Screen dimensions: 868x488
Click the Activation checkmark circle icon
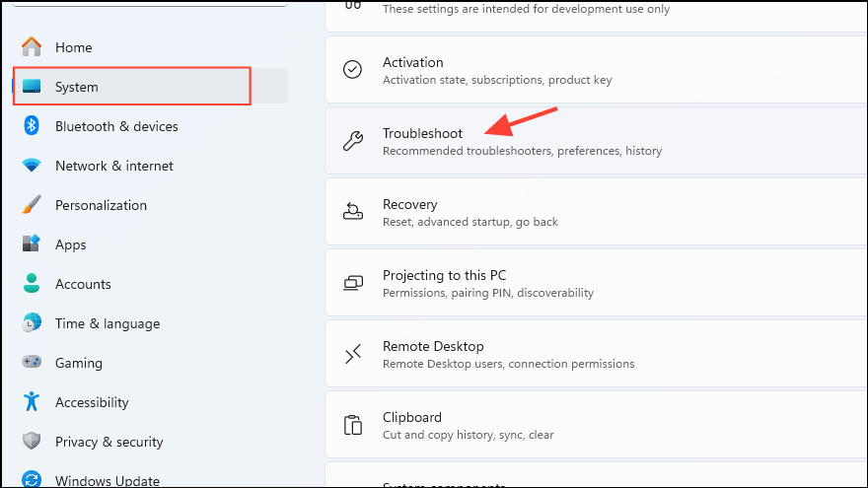pos(352,70)
